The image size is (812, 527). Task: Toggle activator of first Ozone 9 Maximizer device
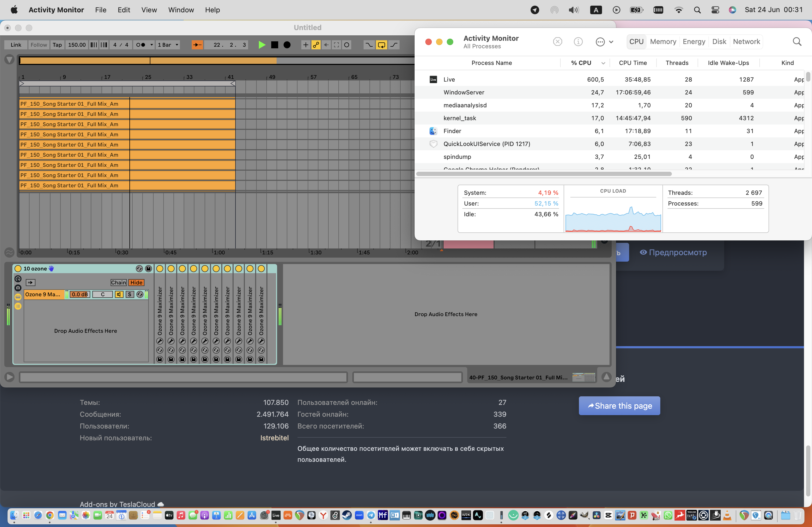click(x=160, y=269)
